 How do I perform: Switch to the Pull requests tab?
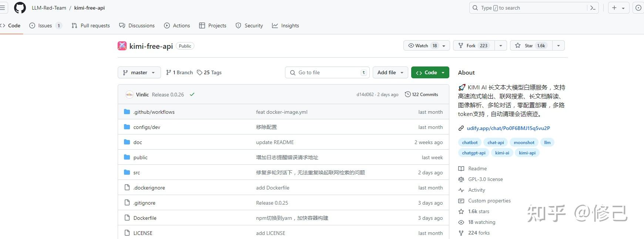91,25
